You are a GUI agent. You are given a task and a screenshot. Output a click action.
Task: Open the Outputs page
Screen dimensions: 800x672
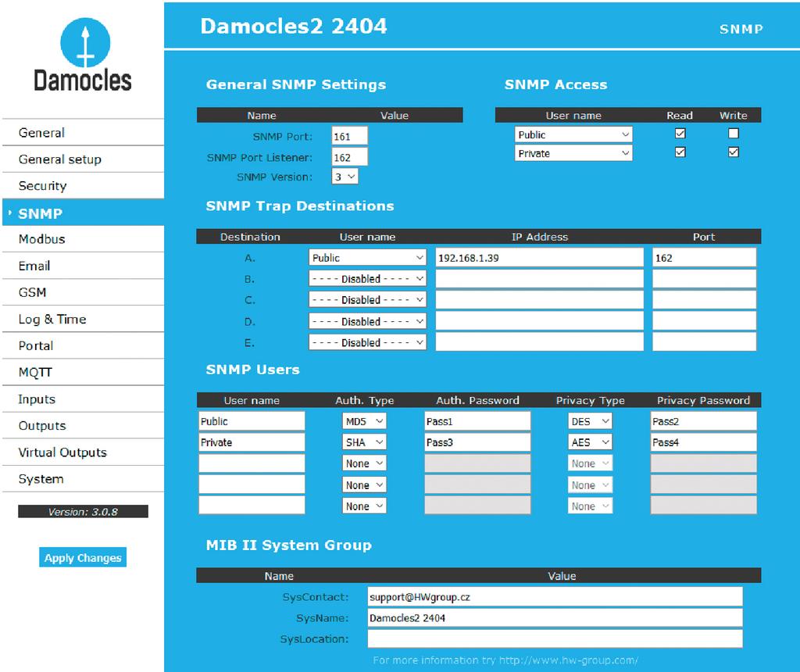pos(83,426)
